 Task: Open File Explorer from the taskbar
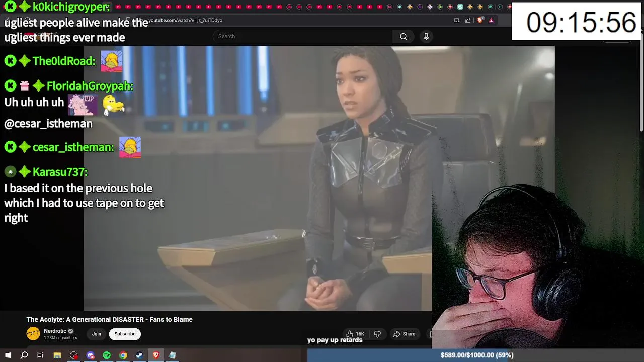57,355
